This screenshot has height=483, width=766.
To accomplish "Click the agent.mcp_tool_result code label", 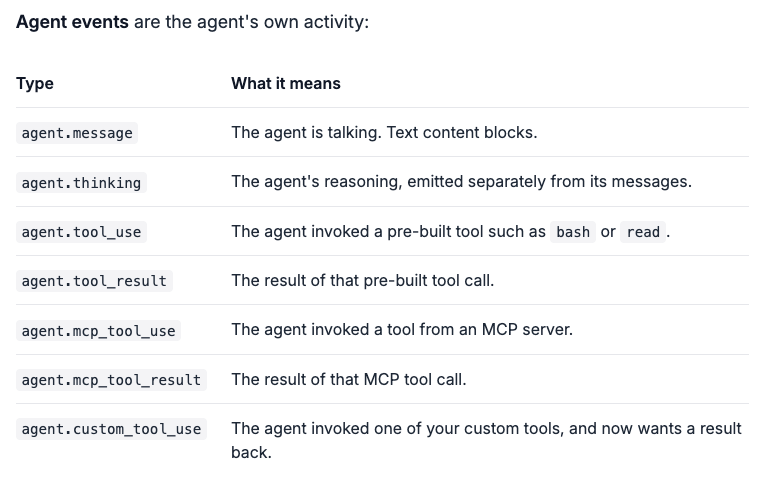I will click(111, 380).
